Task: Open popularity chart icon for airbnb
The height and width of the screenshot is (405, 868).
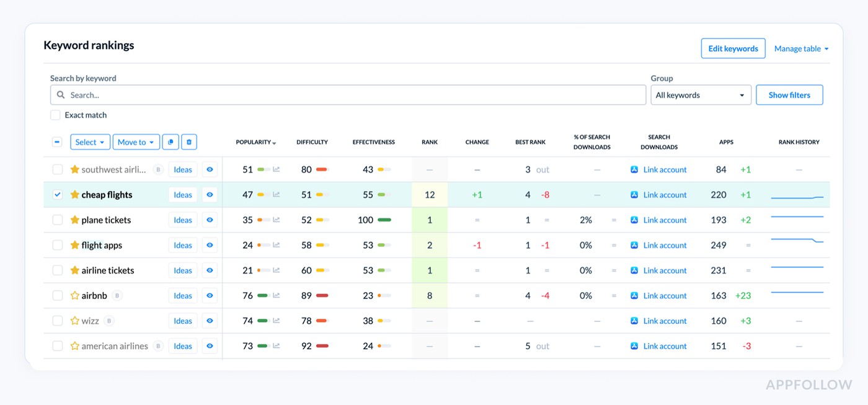Action: pyautogui.click(x=277, y=295)
